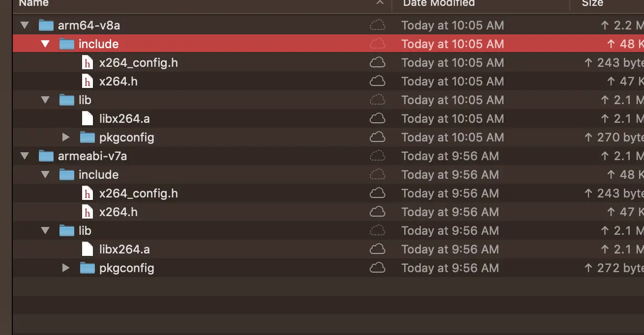This screenshot has width=644, height=335.
Task: Select the lib folder icon in arm64-v8a
Action: [x=66, y=100]
